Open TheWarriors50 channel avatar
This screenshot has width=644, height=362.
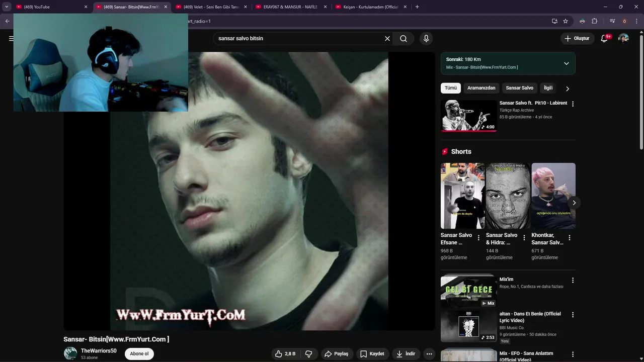click(x=70, y=353)
